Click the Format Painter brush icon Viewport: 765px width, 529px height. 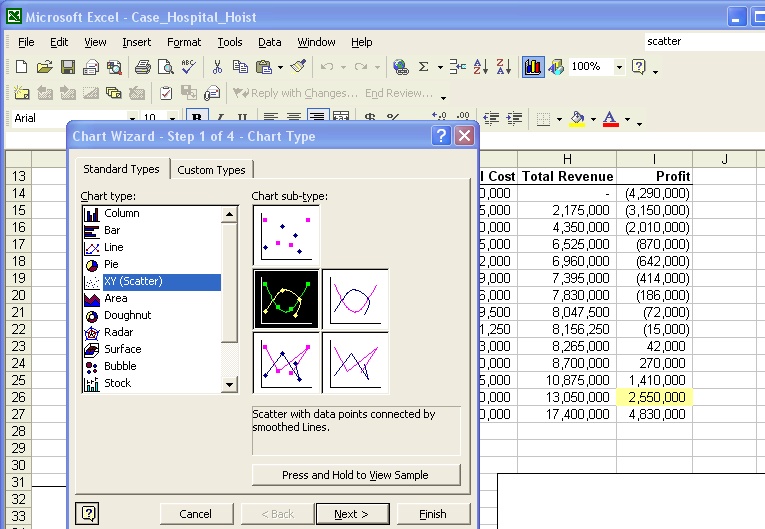pyautogui.click(x=298, y=67)
